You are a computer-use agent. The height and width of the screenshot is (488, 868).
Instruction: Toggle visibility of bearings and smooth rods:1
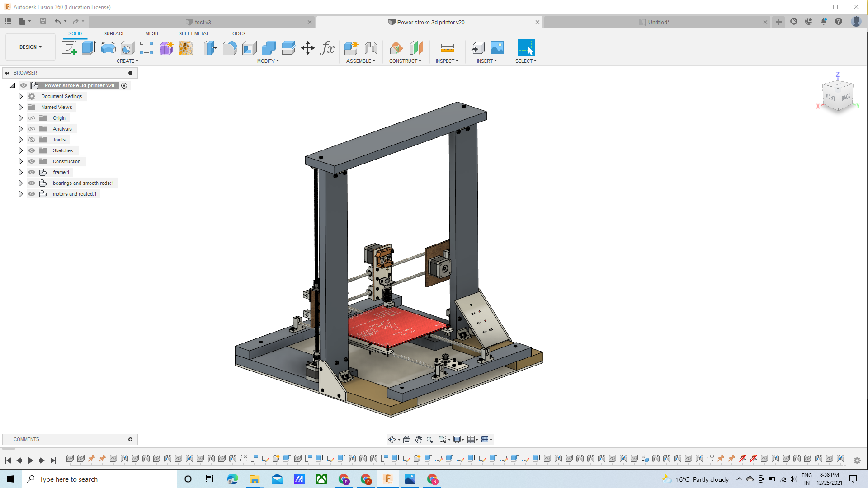tap(32, 183)
